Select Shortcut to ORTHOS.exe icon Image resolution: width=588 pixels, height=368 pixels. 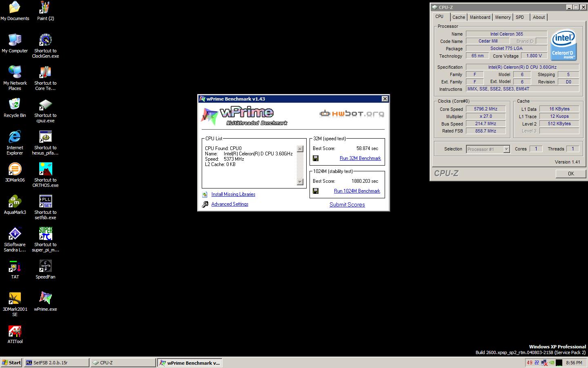pos(45,175)
